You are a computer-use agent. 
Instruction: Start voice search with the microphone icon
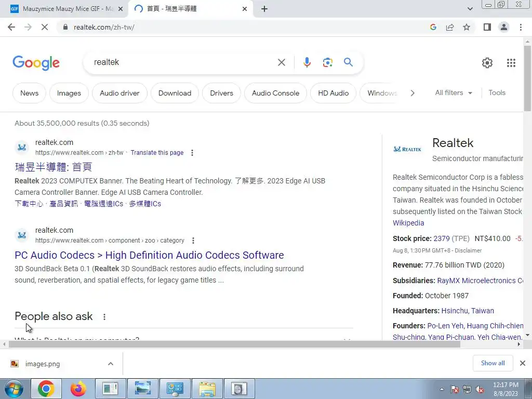pos(307,62)
